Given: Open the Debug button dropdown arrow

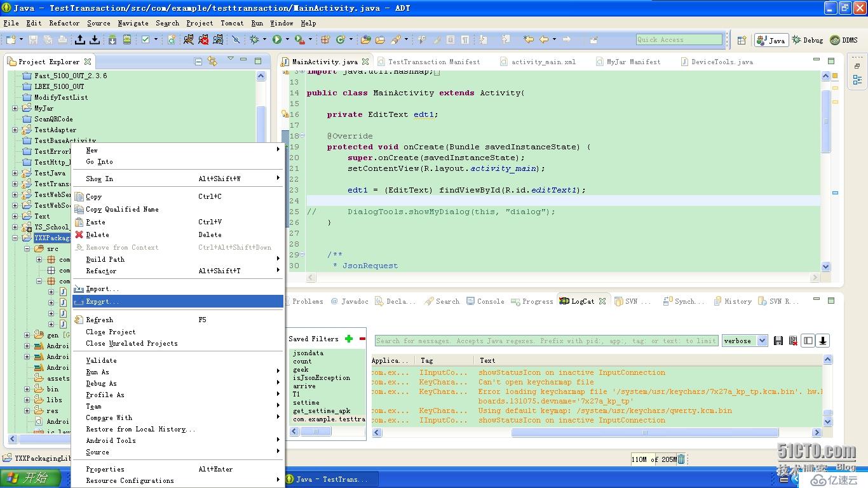Looking at the screenshot, I should pos(264,39).
